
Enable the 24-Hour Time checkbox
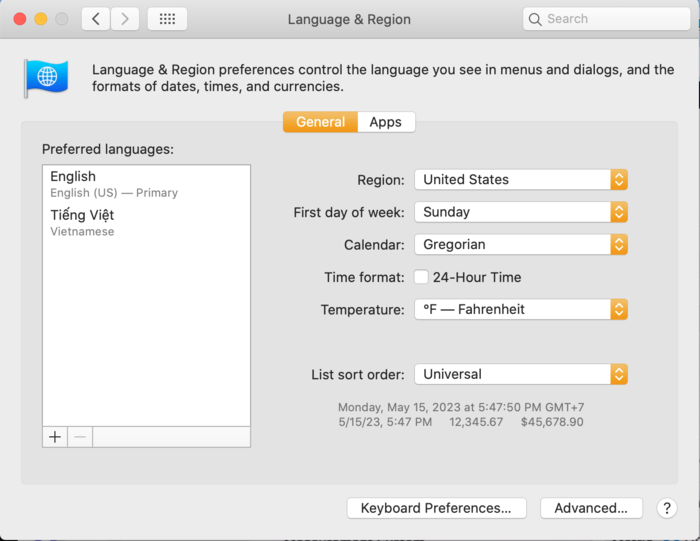421,277
